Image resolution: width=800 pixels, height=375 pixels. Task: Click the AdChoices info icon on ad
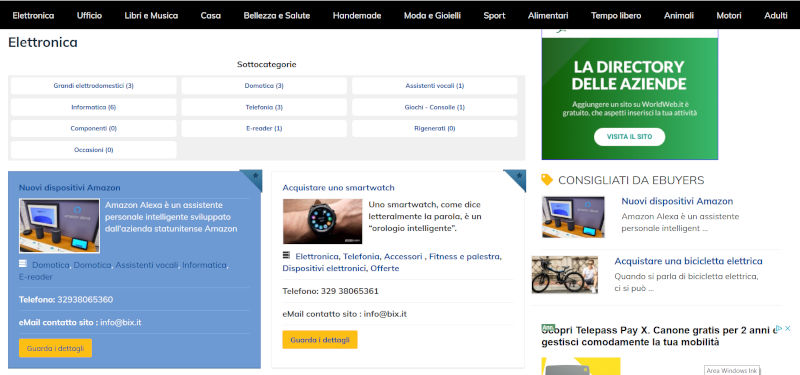click(779, 329)
